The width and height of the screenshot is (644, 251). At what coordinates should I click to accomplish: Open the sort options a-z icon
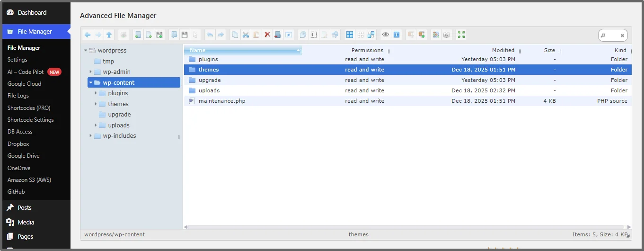tap(447, 35)
